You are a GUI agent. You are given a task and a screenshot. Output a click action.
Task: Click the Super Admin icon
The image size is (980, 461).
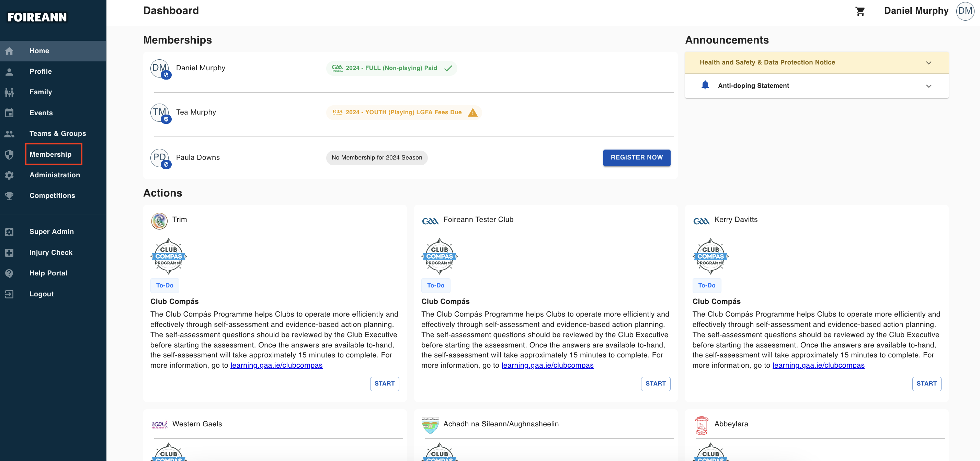pyautogui.click(x=10, y=232)
